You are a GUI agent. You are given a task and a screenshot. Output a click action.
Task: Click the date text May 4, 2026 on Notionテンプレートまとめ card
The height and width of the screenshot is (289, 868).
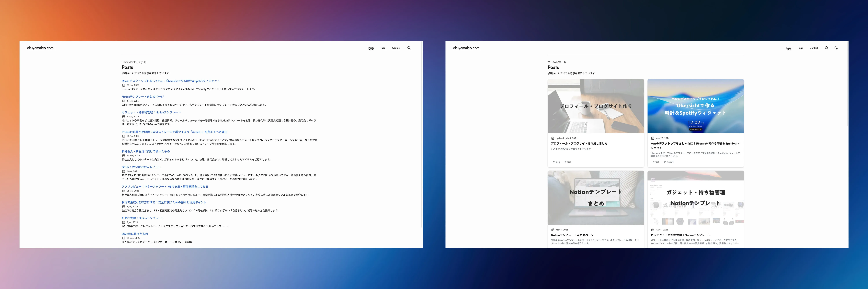tap(562, 230)
